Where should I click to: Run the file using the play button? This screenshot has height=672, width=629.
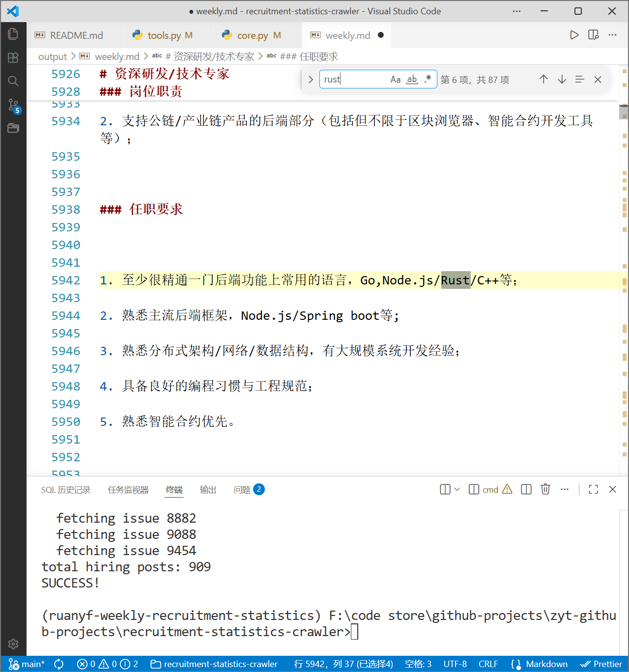click(x=574, y=35)
